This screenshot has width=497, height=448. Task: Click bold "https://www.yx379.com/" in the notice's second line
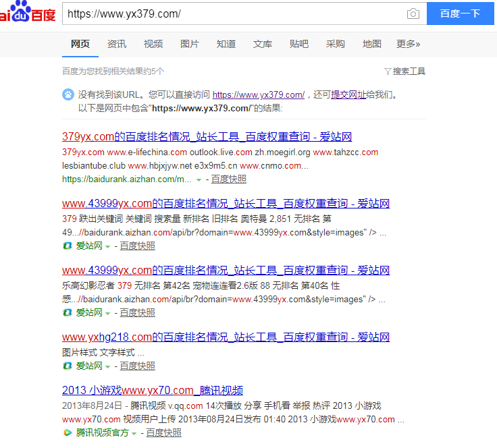coord(202,108)
